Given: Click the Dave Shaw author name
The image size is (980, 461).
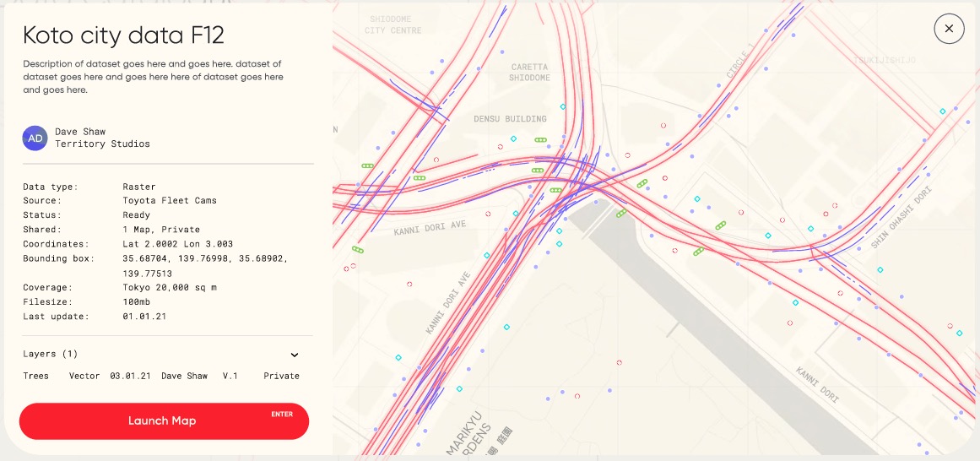Looking at the screenshot, I should [80, 132].
